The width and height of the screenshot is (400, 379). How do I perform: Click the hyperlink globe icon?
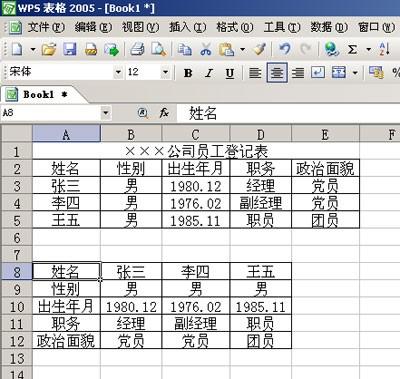tap(331, 50)
